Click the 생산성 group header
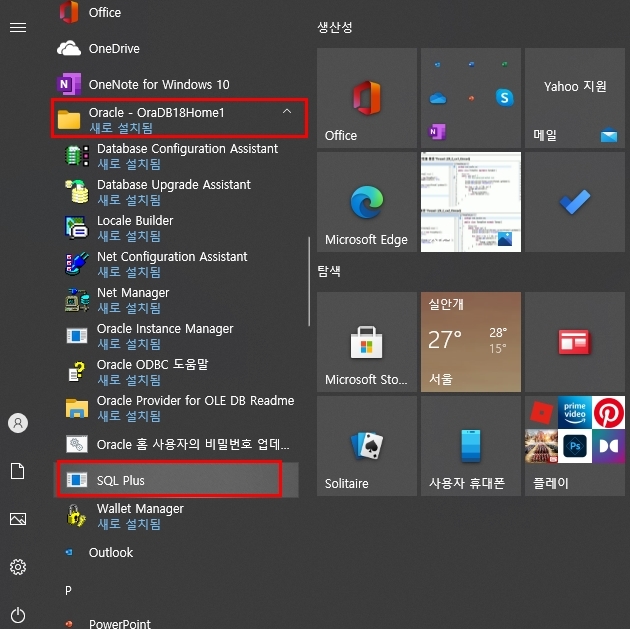The height and width of the screenshot is (629, 630). (335, 27)
